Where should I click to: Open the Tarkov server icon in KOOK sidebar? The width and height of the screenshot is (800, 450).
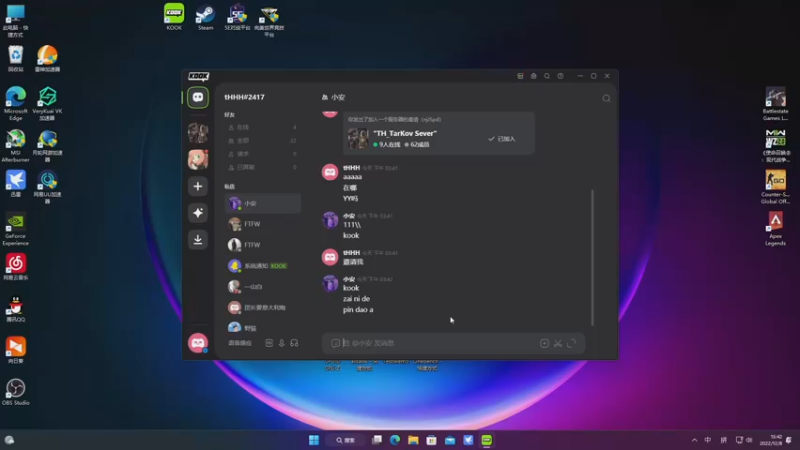point(198,133)
